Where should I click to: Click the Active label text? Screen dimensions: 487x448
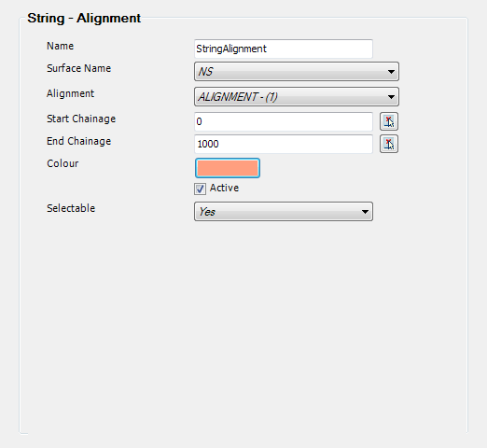click(x=224, y=188)
